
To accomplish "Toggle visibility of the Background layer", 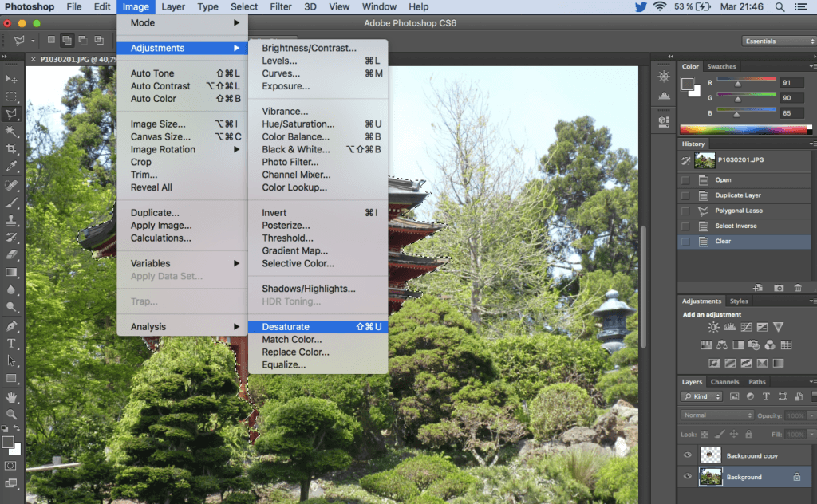I will click(x=688, y=477).
